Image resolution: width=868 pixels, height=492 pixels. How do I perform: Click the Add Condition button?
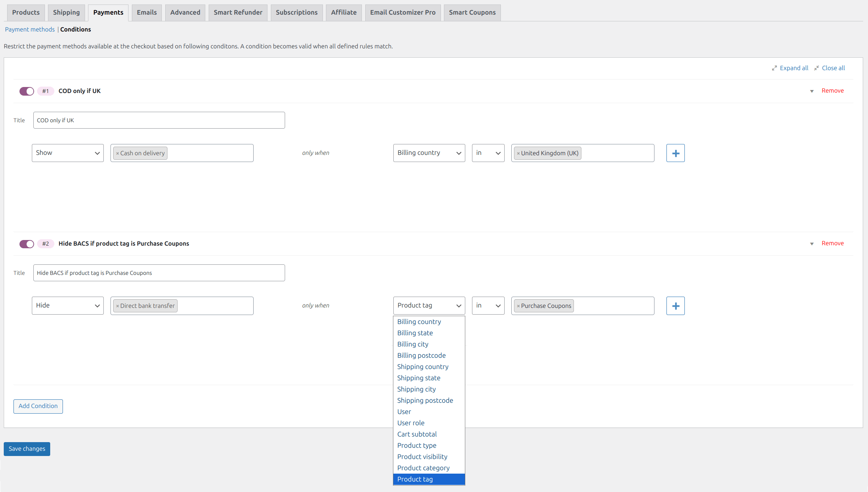[x=38, y=406]
